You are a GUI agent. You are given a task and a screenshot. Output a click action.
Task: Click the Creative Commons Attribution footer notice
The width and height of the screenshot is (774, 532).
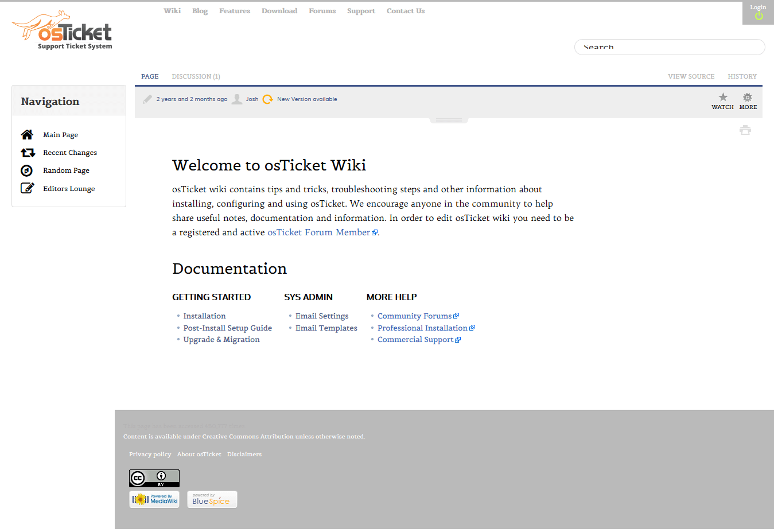click(x=244, y=437)
